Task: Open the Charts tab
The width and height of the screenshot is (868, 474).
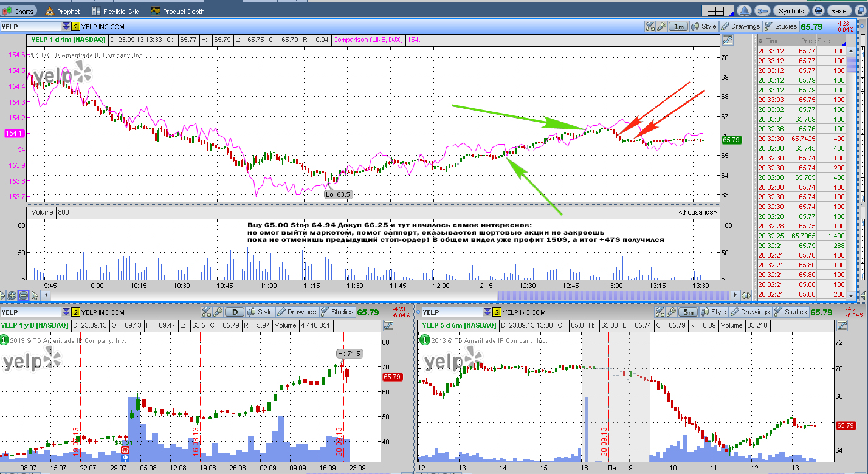Action: point(19,11)
